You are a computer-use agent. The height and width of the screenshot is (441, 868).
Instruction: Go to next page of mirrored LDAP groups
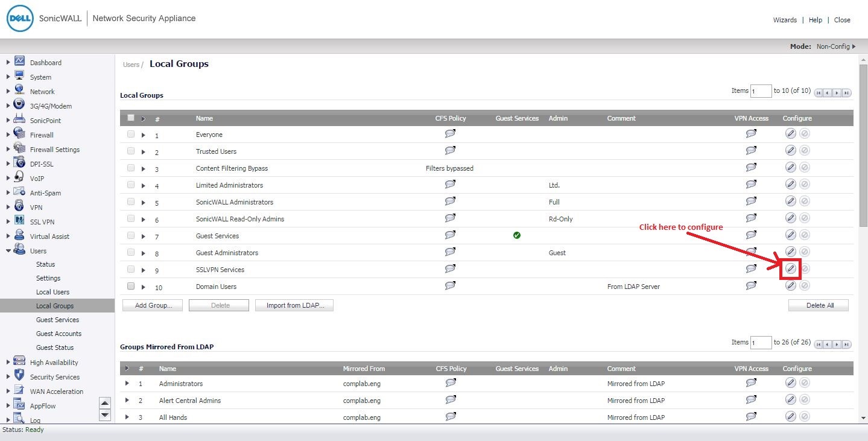pyautogui.click(x=838, y=344)
